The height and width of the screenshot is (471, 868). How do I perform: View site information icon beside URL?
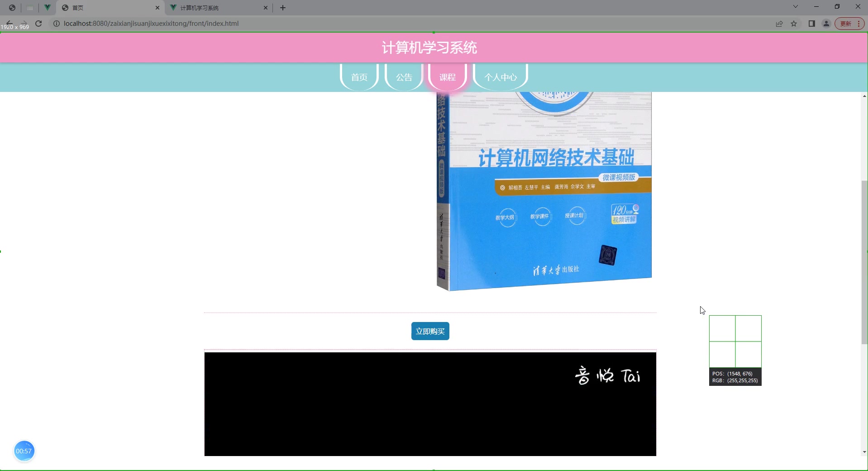tap(57, 24)
